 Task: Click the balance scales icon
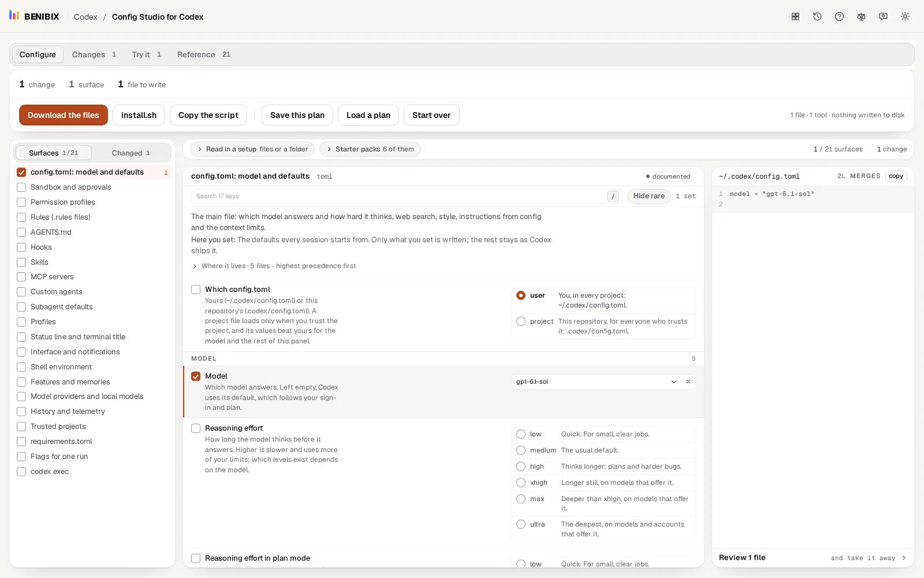[861, 17]
